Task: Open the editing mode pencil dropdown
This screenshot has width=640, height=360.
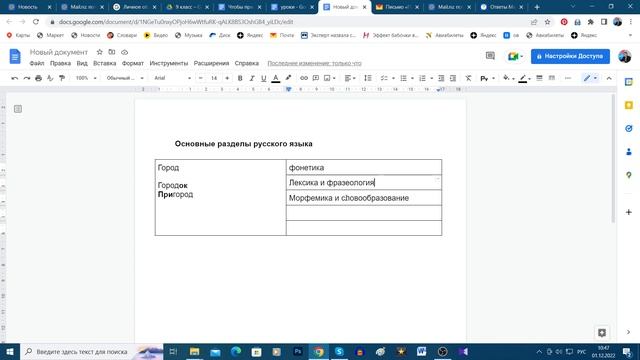Action: pos(590,78)
